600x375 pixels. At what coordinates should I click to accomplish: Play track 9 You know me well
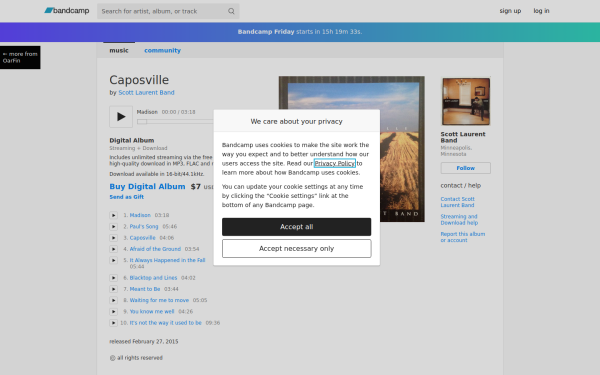113,311
